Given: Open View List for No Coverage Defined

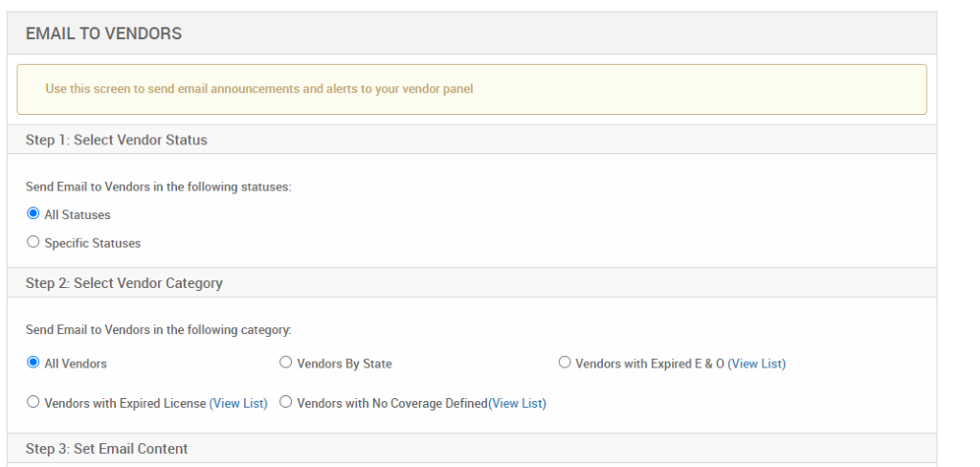Looking at the screenshot, I should 517,403.
